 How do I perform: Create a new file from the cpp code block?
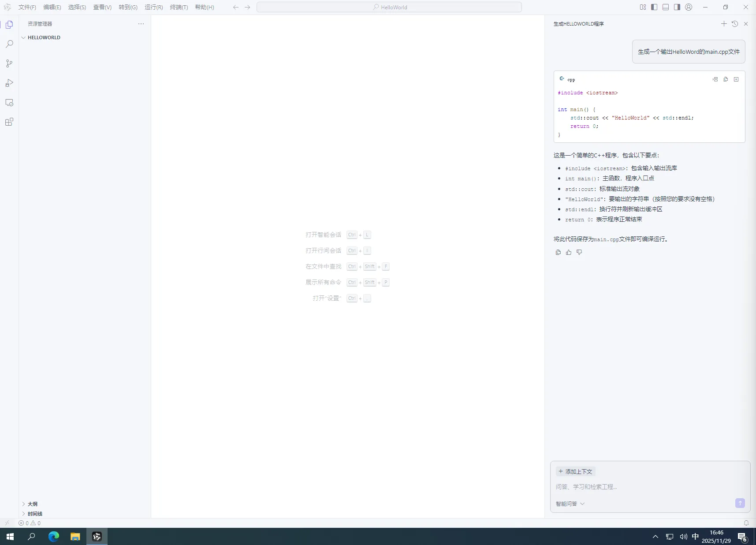click(736, 79)
